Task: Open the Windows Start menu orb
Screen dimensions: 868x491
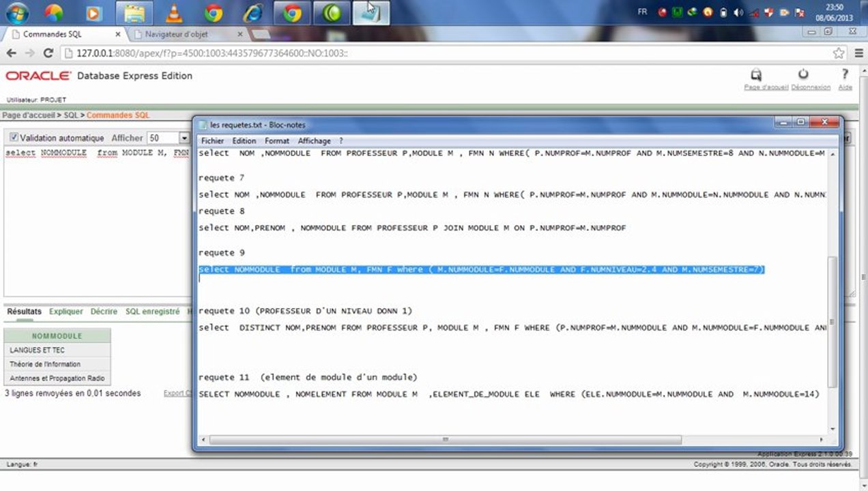Action: (x=16, y=12)
